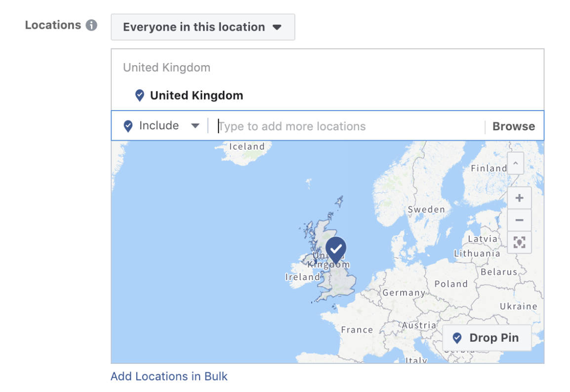Open the Everyone in this location dropdown

[x=203, y=27]
